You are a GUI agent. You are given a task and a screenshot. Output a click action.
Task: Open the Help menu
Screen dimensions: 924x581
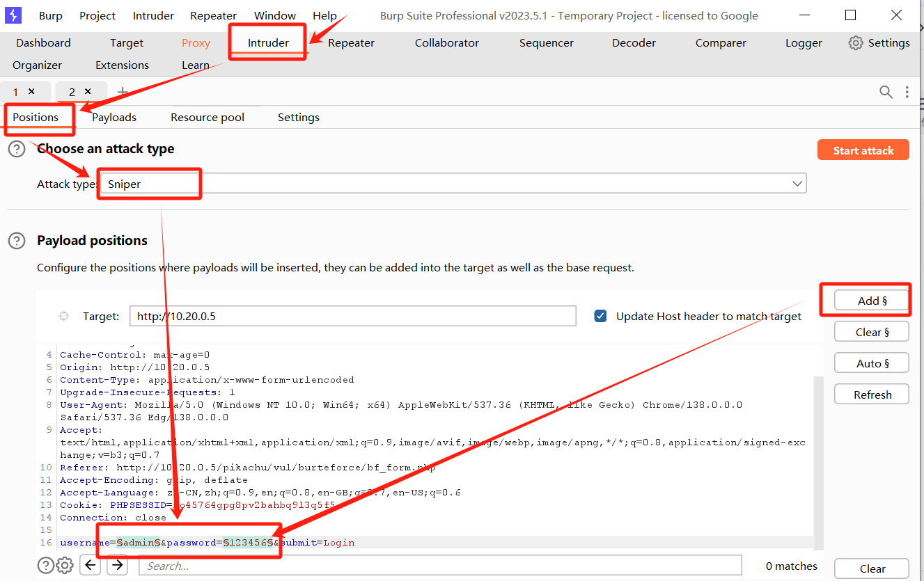coord(324,15)
